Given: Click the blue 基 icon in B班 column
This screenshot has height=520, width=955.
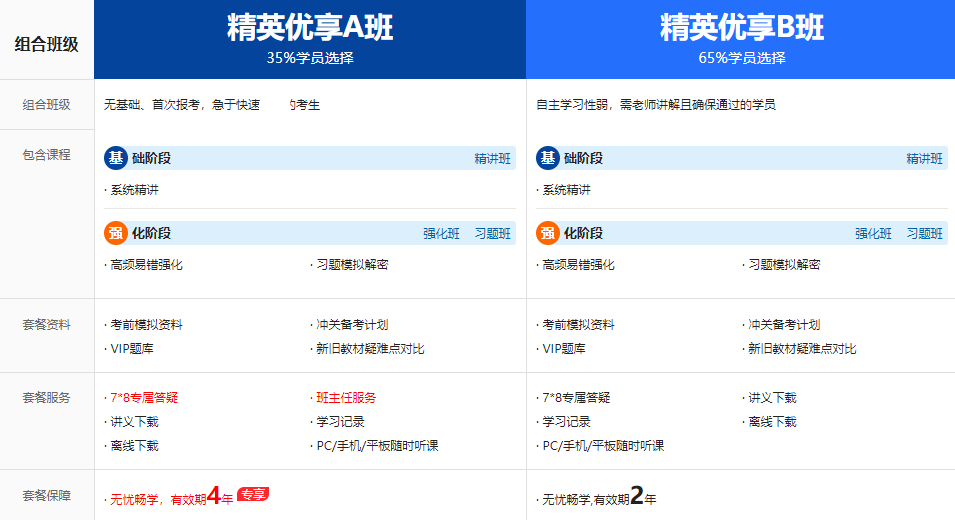Looking at the screenshot, I should click(548, 158).
